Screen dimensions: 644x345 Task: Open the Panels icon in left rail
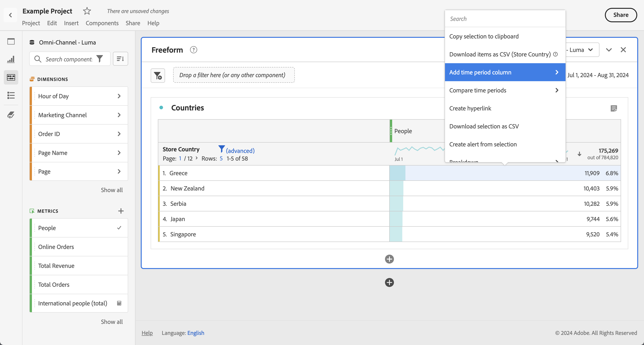point(11,41)
